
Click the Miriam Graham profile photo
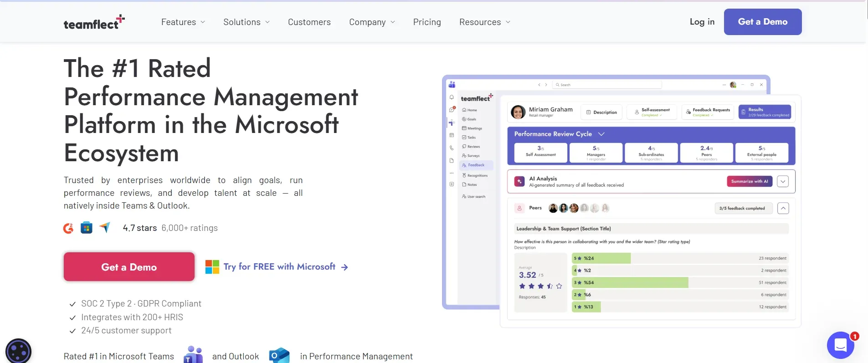pyautogui.click(x=518, y=112)
